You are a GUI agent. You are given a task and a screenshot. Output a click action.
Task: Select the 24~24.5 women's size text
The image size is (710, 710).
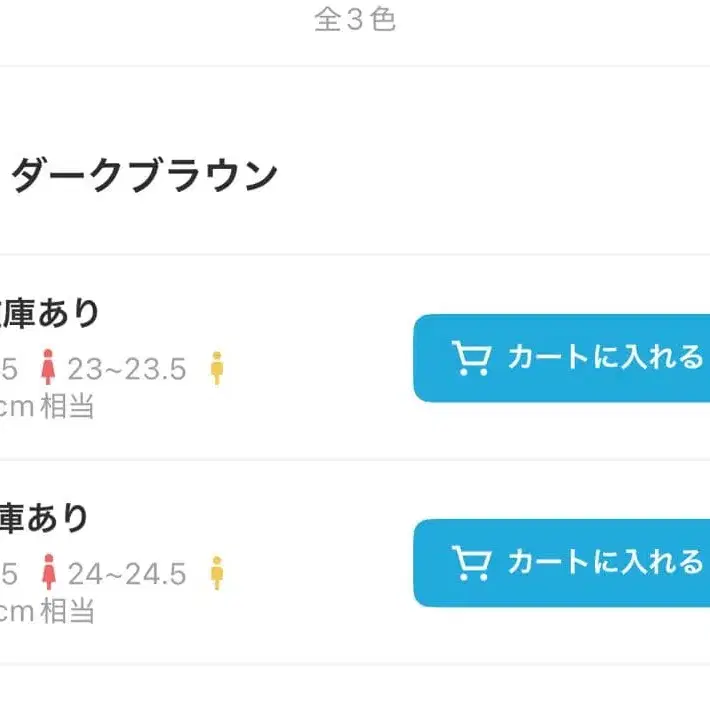pos(127,575)
